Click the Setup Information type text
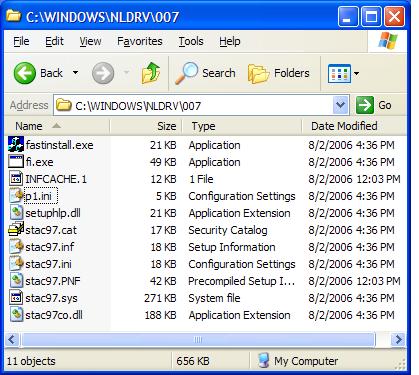Viewport: 419px width, 375px height. tap(232, 247)
